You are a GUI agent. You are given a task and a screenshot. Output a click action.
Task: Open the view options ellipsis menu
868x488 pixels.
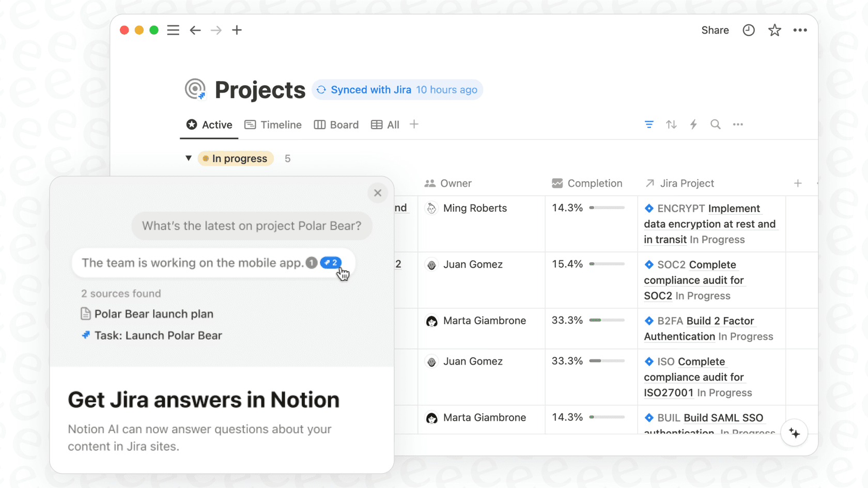(x=738, y=124)
